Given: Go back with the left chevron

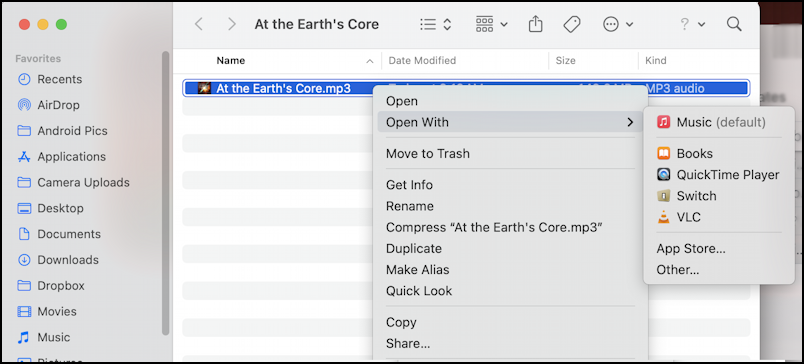Looking at the screenshot, I should pos(199,24).
